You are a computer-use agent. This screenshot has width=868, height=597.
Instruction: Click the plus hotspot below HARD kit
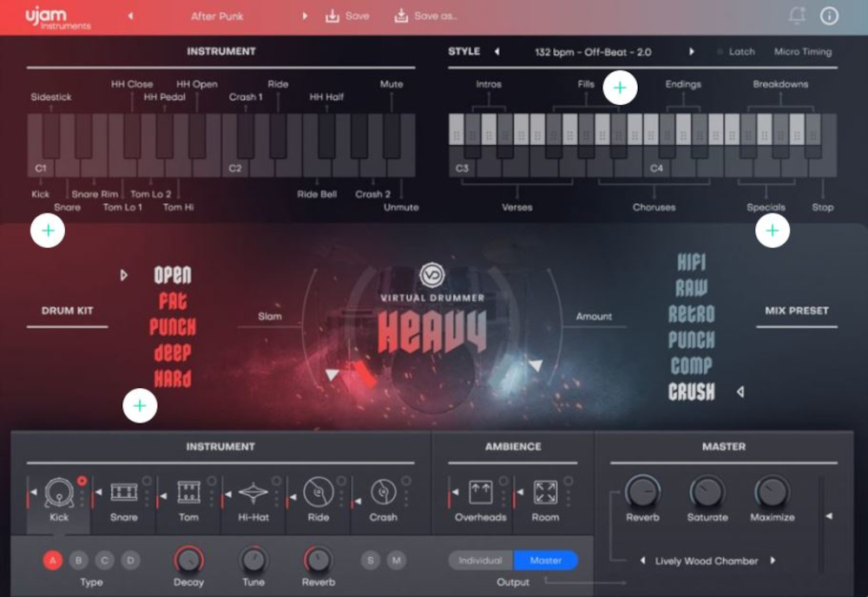point(140,405)
